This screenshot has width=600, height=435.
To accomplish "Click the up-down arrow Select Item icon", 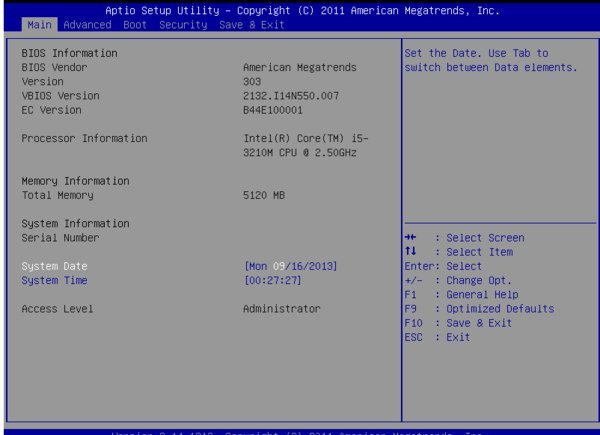I will 410,252.
